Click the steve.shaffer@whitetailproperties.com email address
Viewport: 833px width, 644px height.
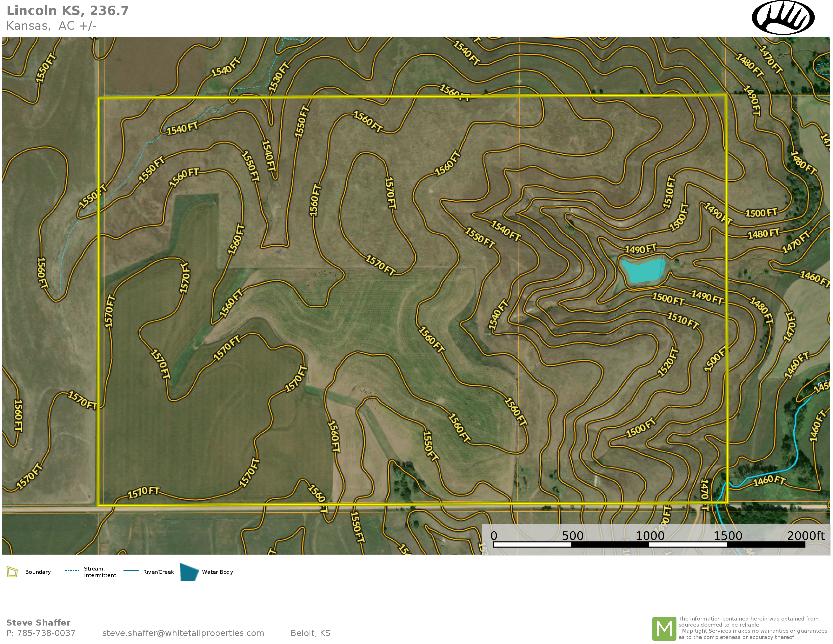[183, 633]
